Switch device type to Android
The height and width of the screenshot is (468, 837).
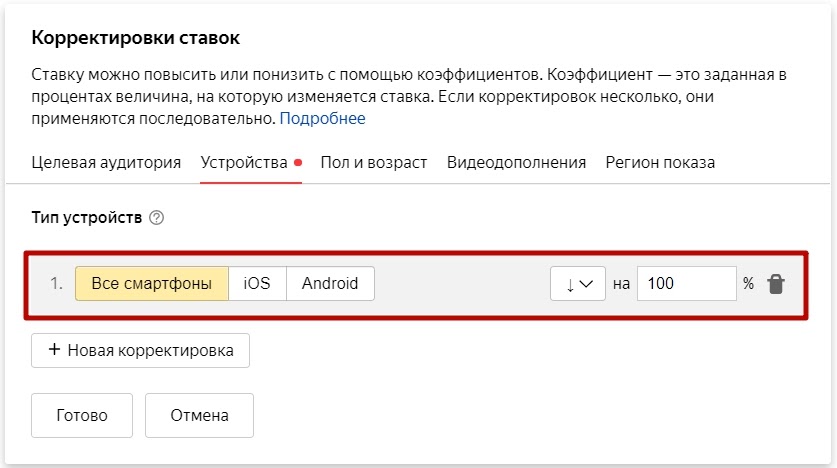click(330, 283)
